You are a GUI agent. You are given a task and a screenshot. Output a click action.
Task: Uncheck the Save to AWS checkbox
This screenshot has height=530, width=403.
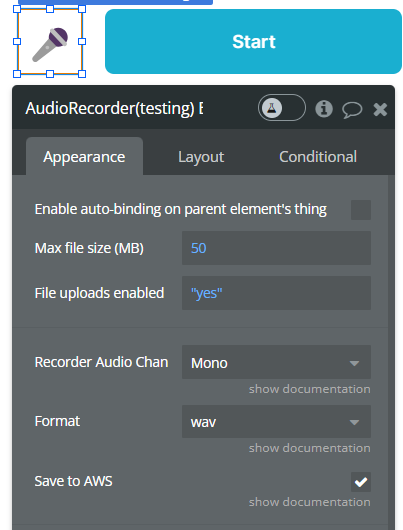coord(361,482)
